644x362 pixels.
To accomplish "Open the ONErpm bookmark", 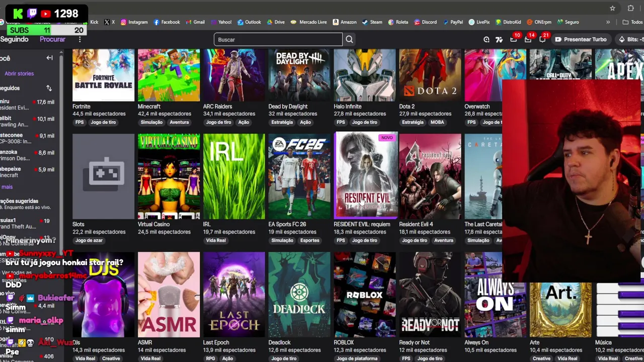I will [x=539, y=22].
